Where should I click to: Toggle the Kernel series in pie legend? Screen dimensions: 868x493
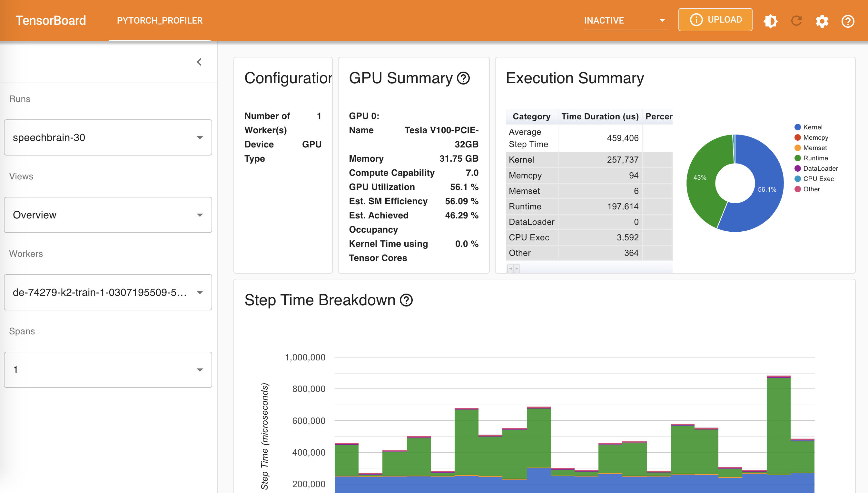point(812,127)
